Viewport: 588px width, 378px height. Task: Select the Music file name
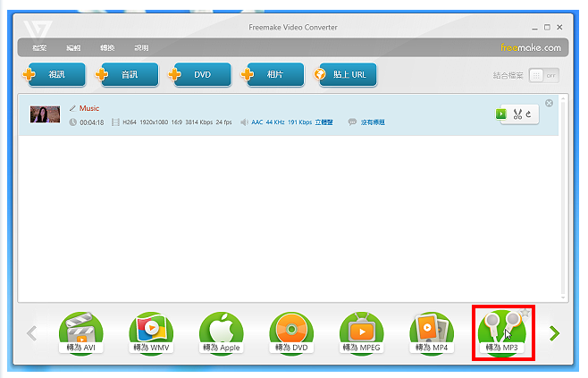click(x=89, y=108)
